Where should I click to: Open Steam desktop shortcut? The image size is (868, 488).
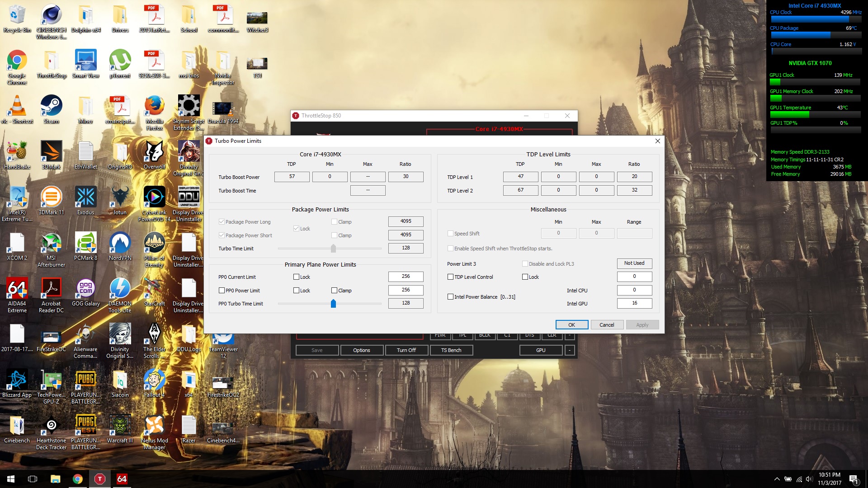point(51,109)
